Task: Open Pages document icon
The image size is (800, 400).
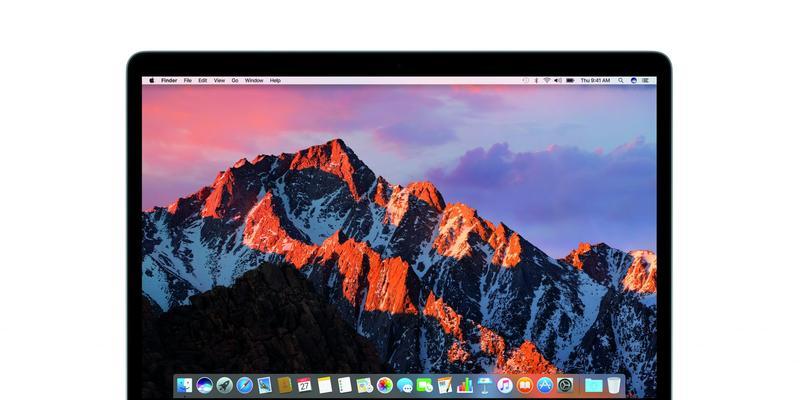Action: point(445,385)
